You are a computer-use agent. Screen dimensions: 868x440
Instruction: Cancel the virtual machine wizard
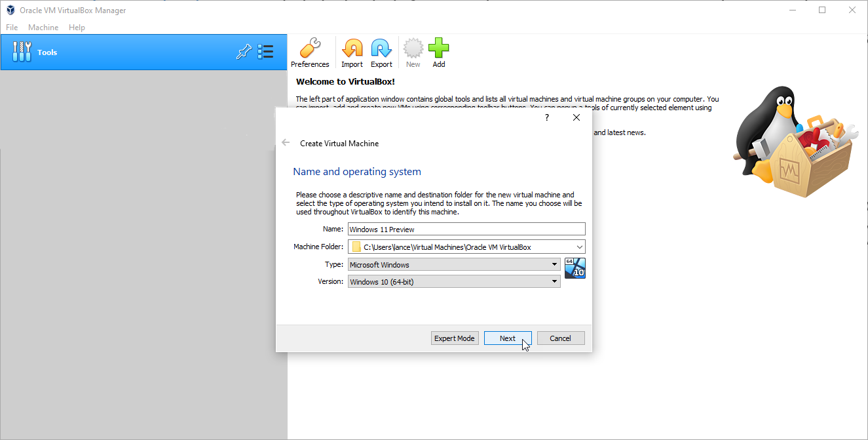[x=561, y=338]
